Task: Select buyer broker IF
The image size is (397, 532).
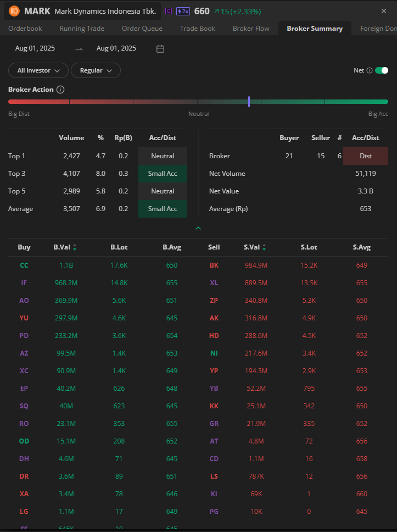Action: click(x=24, y=283)
